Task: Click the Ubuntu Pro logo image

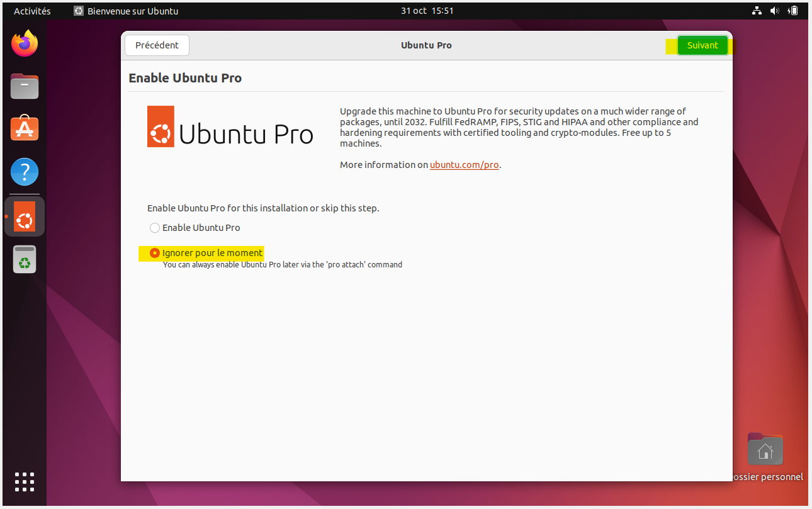Action: click(230, 126)
